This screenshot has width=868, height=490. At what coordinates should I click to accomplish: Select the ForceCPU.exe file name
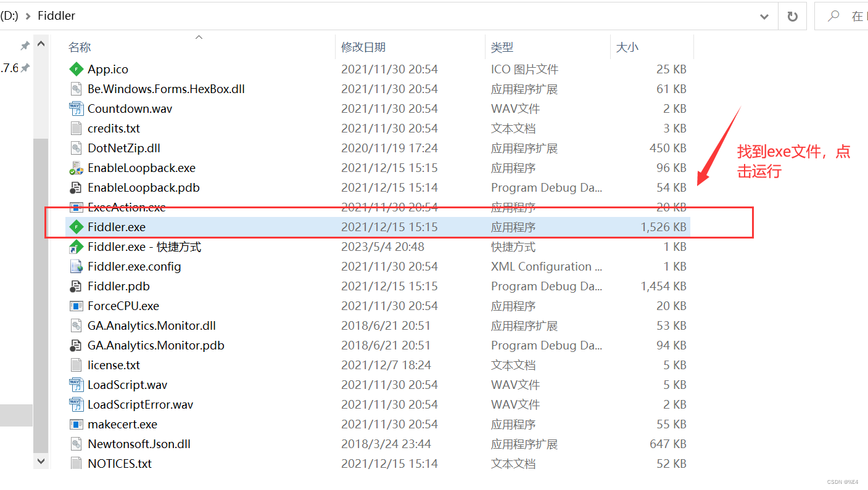[123, 306]
